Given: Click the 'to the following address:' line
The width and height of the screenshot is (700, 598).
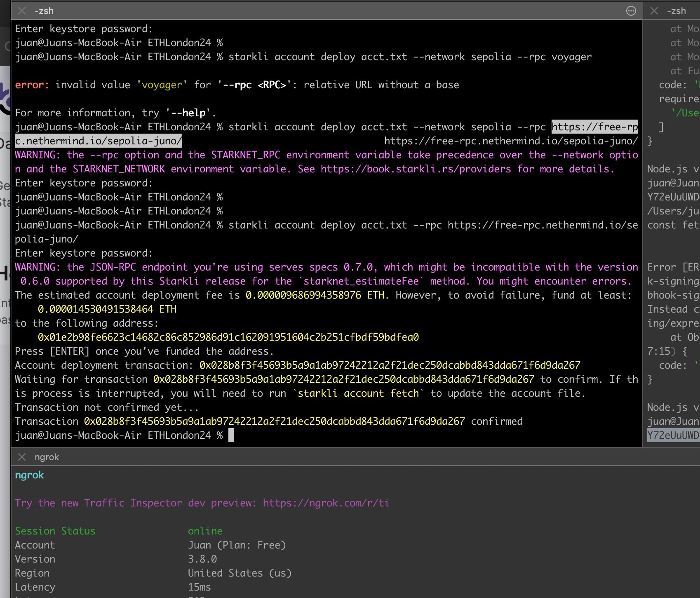Looking at the screenshot, I should [87, 323].
